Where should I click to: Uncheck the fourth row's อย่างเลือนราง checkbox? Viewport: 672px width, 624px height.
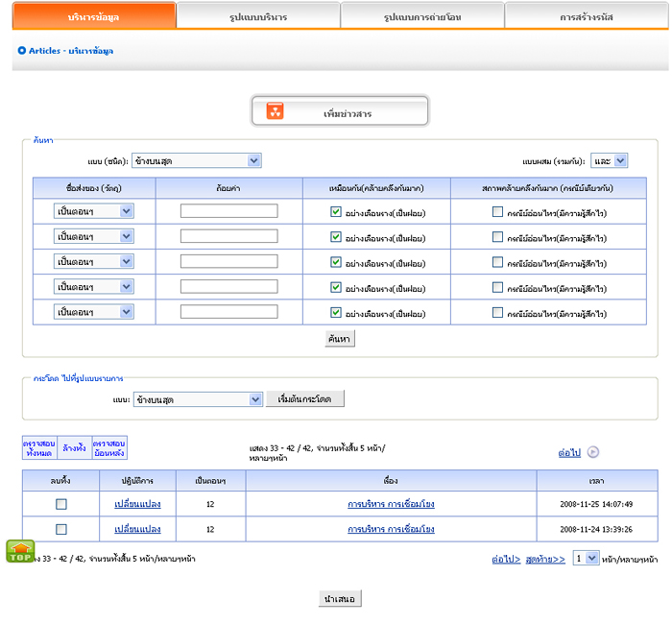tap(336, 287)
